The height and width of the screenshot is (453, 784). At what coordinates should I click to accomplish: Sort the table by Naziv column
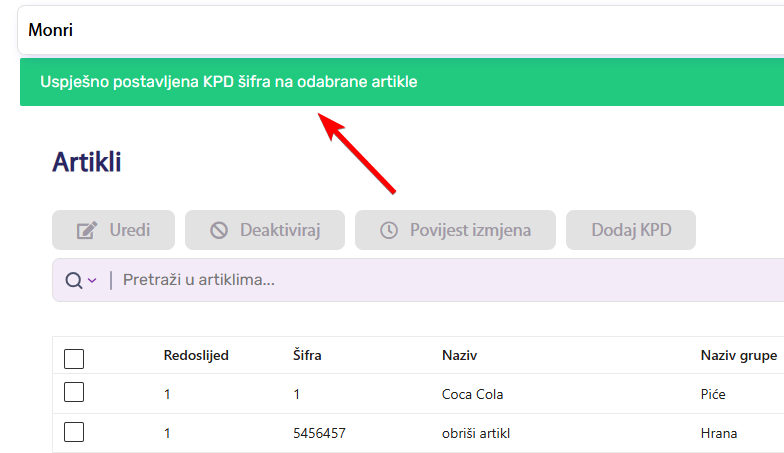point(461,355)
